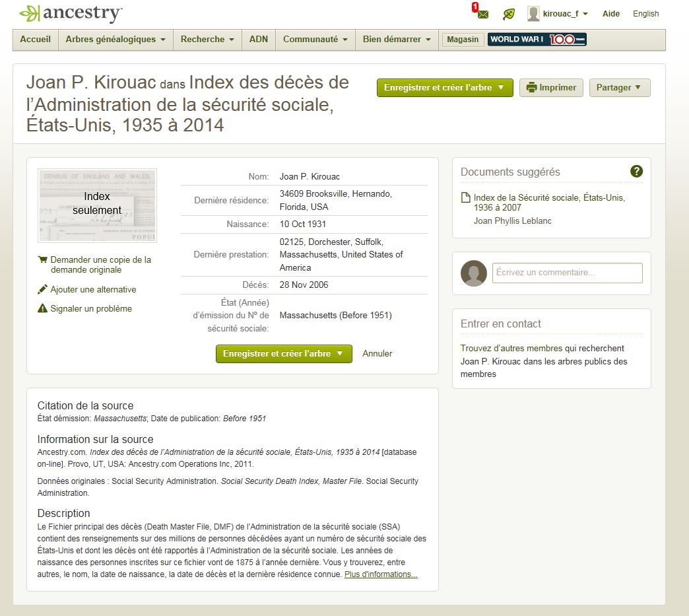Click the birth date 10 Oct 1931
Viewport: 689px width, 616px height.
click(x=303, y=224)
